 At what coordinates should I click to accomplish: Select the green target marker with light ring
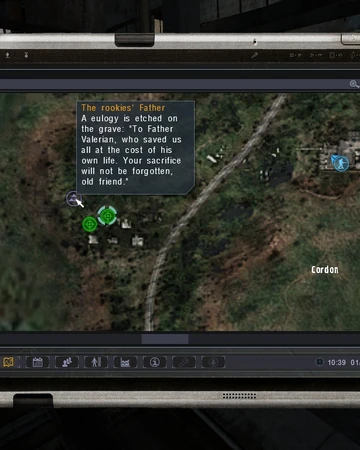pos(107,216)
